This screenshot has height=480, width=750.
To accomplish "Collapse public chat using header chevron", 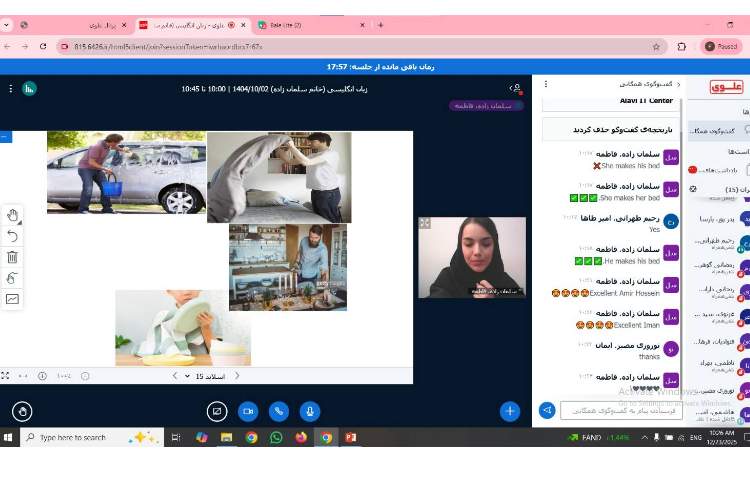I will click(x=678, y=84).
